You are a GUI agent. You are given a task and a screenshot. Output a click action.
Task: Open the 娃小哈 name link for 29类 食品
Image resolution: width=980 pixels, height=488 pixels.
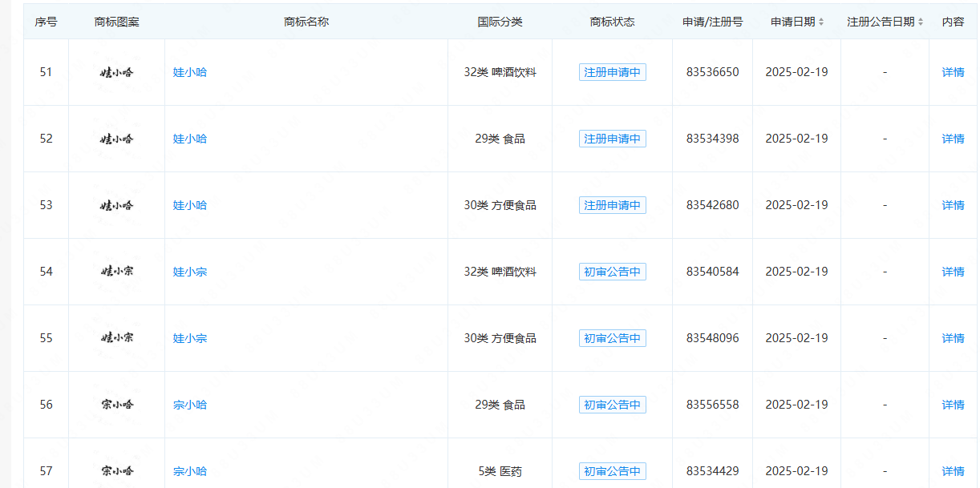(x=190, y=139)
